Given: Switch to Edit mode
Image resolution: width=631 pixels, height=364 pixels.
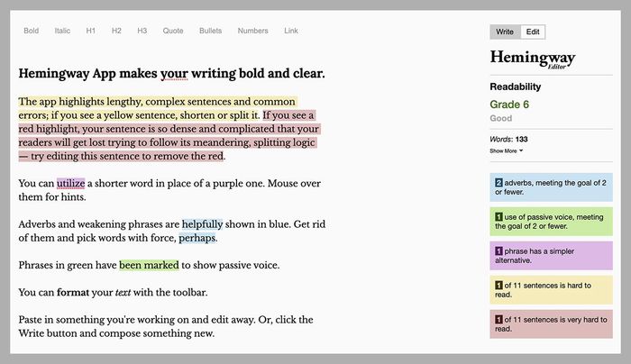Looking at the screenshot, I should tap(533, 32).
